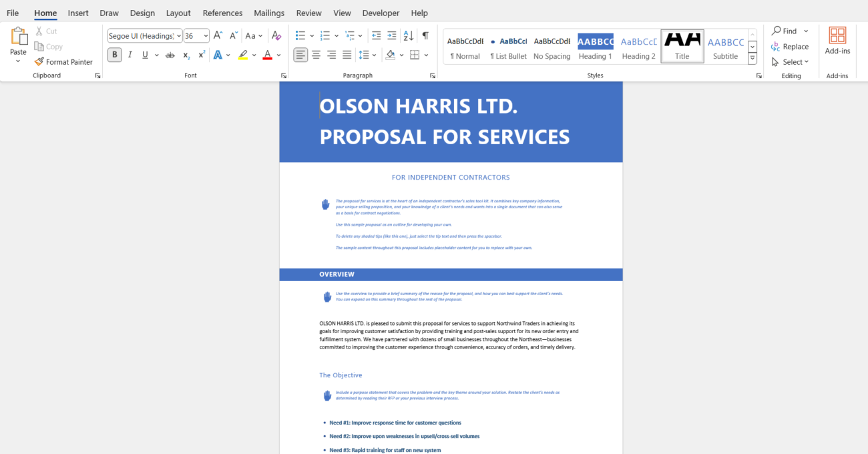Toggle Align Left paragraph alignment
The height and width of the screenshot is (454, 868).
coord(301,55)
